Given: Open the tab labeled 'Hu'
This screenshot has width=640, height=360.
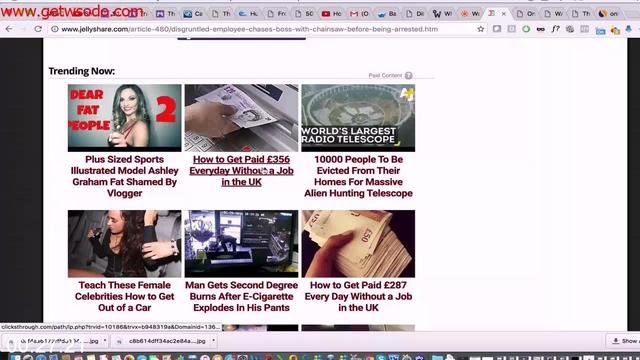Looking at the screenshot, I should point(248,13).
